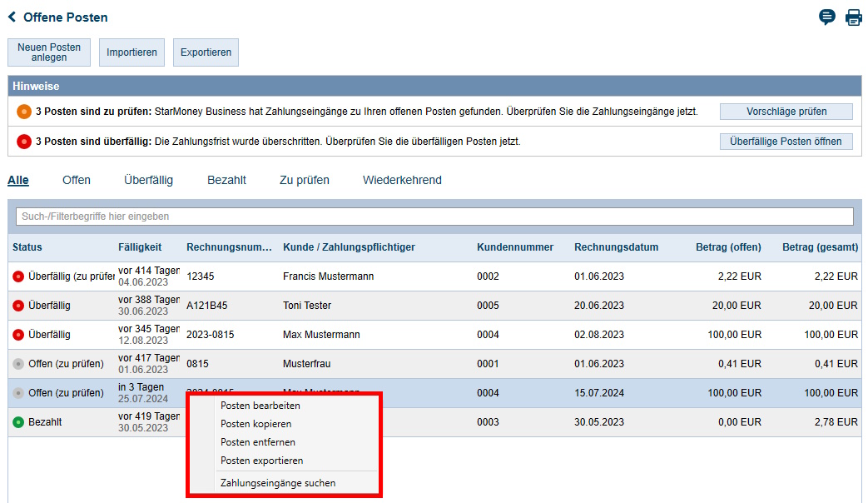Viewport: 868px width, 503px height.
Task: Click Vorschläge prüfen button
Action: (x=786, y=112)
